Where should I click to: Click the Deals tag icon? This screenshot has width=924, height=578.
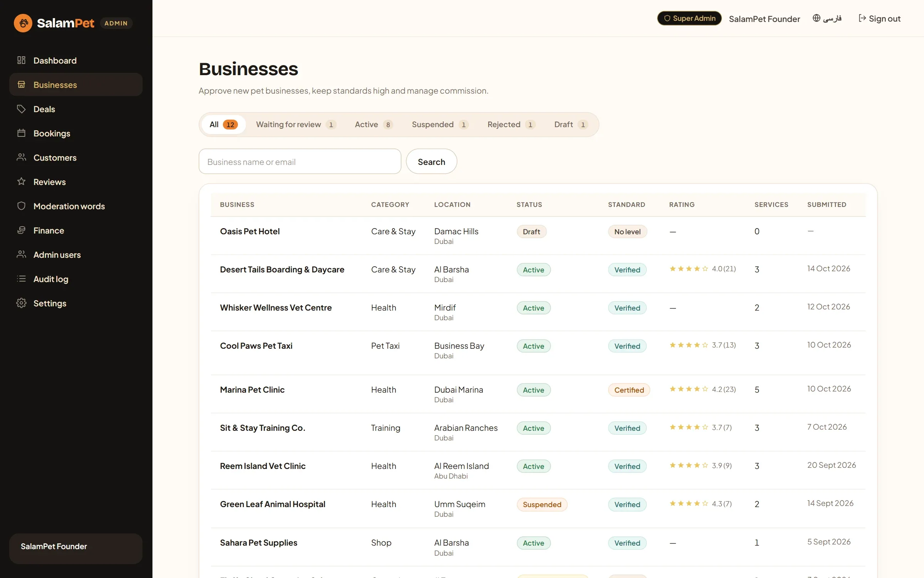[22, 109]
